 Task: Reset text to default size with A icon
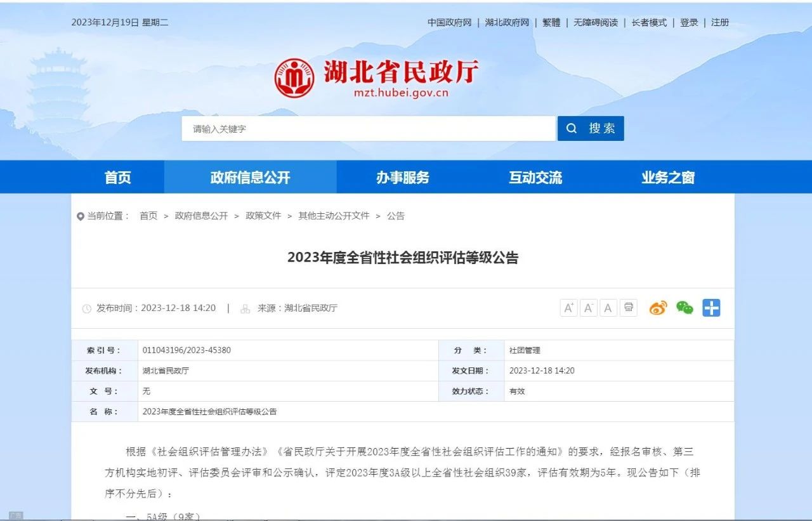608,308
